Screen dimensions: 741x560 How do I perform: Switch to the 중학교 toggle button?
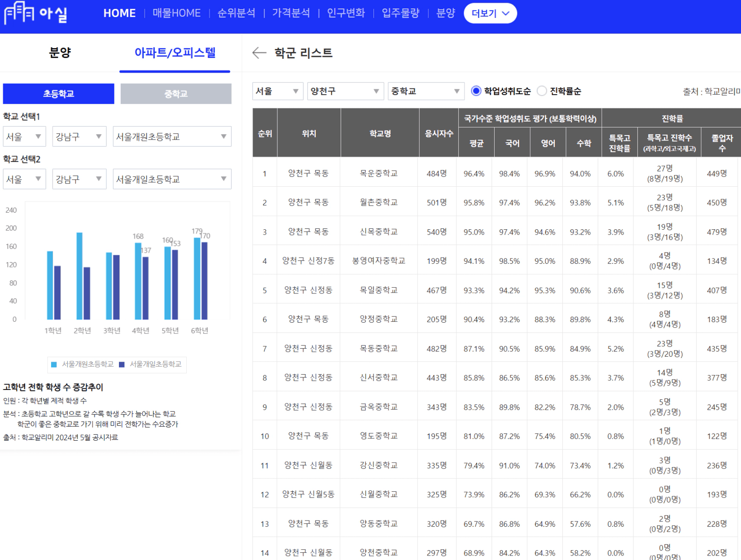coord(176,94)
